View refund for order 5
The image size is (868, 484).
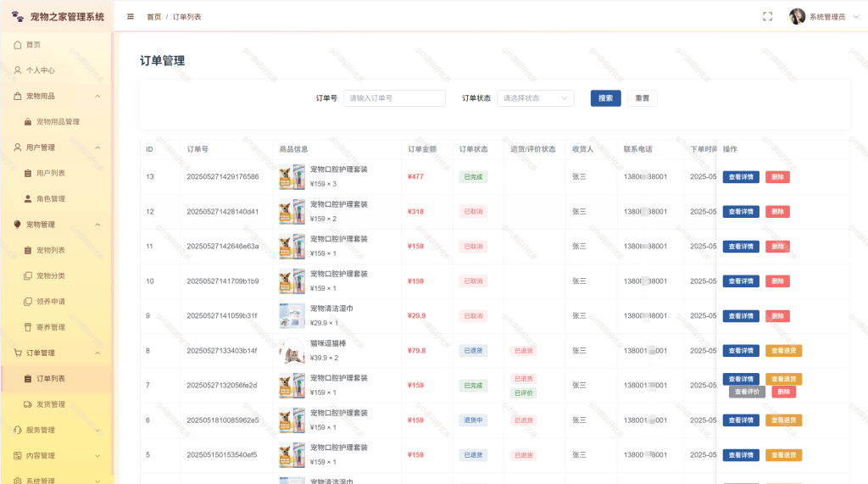point(783,455)
